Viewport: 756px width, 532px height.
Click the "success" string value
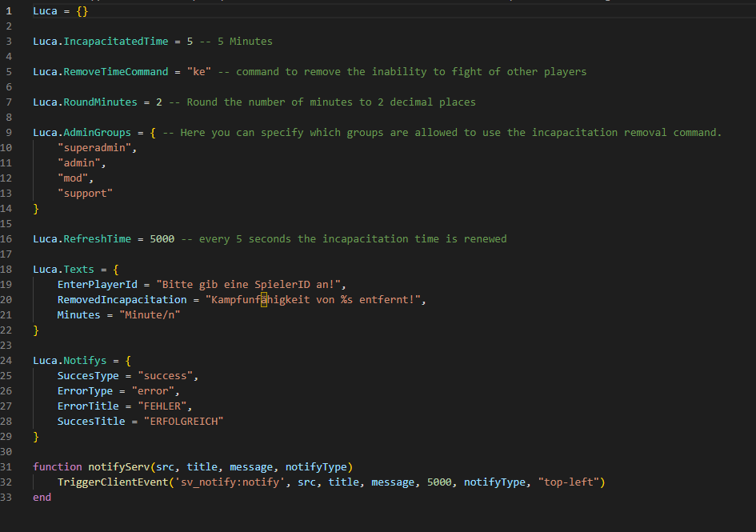166,375
